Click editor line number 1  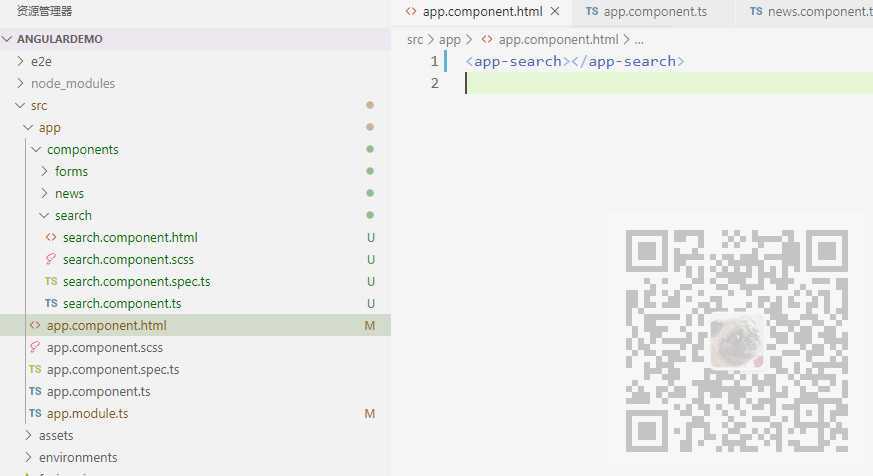click(x=434, y=61)
